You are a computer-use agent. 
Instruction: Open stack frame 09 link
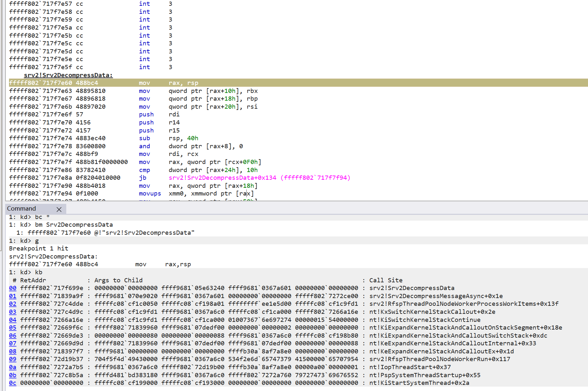[13, 359]
